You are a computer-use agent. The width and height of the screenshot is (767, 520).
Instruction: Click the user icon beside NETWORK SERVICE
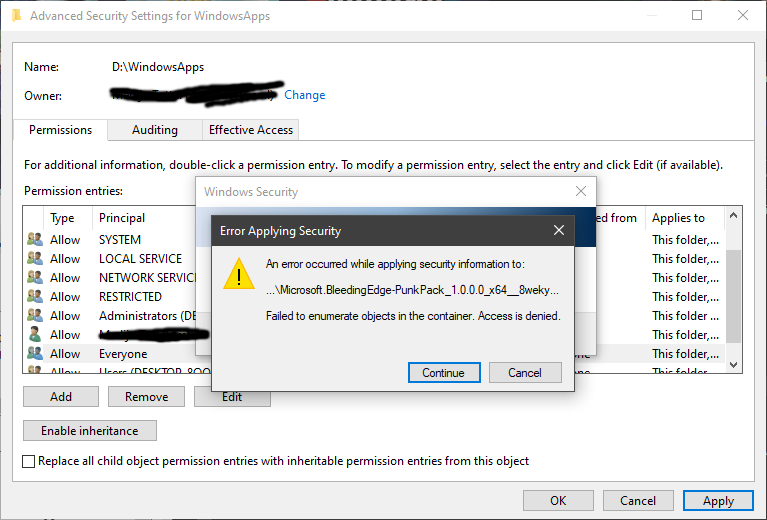pos(35,278)
